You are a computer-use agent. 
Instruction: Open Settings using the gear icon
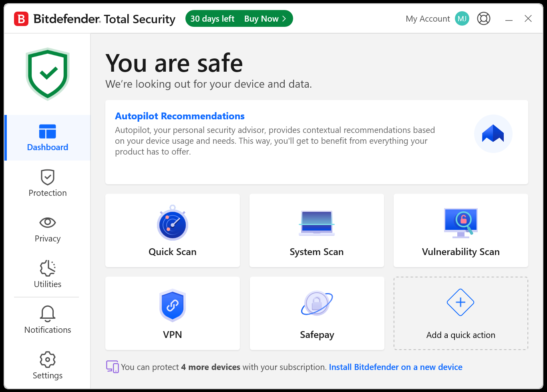47,360
